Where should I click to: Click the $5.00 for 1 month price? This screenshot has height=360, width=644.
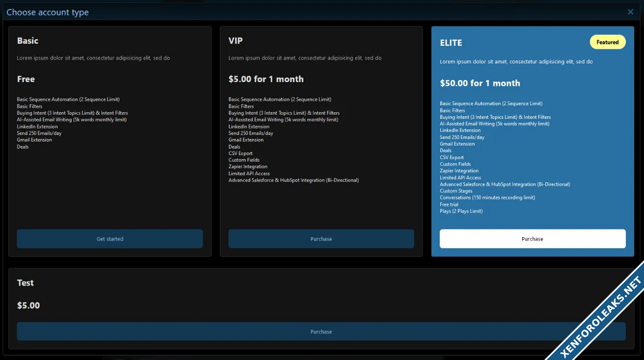pyautogui.click(x=266, y=79)
